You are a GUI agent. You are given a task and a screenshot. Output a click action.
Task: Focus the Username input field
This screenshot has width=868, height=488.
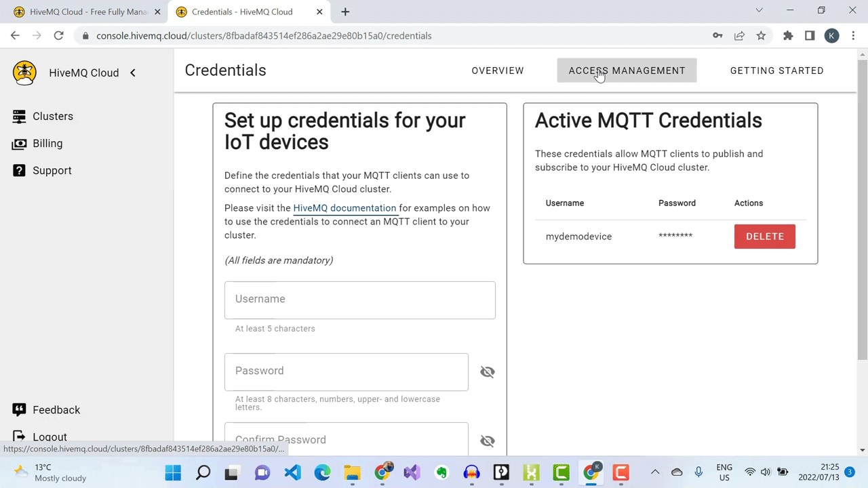click(x=360, y=300)
